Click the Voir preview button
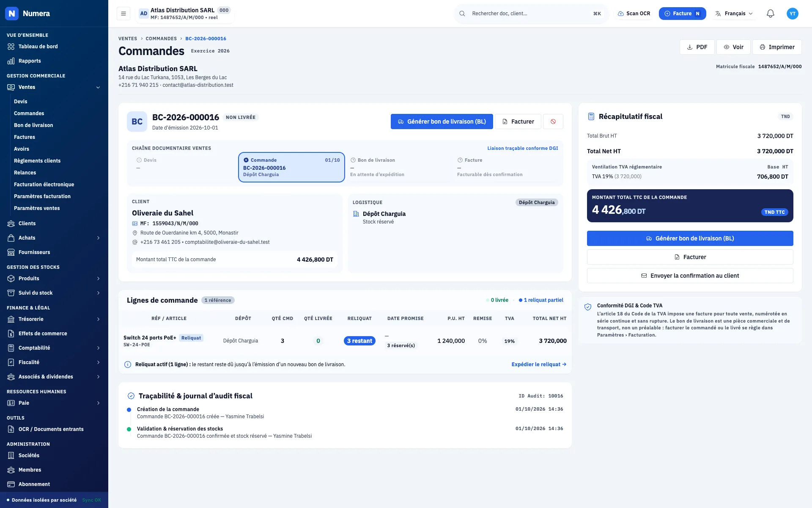 (x=733, y=47)
